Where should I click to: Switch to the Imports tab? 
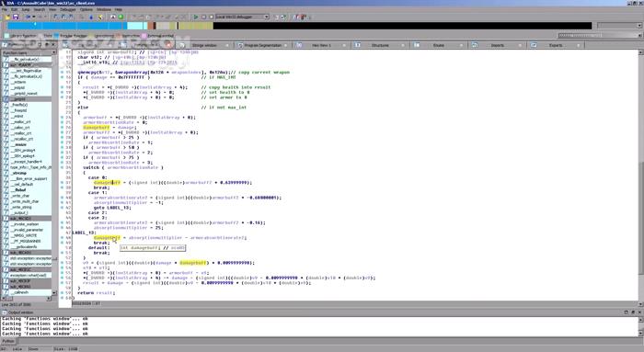[x=497, y=45]
